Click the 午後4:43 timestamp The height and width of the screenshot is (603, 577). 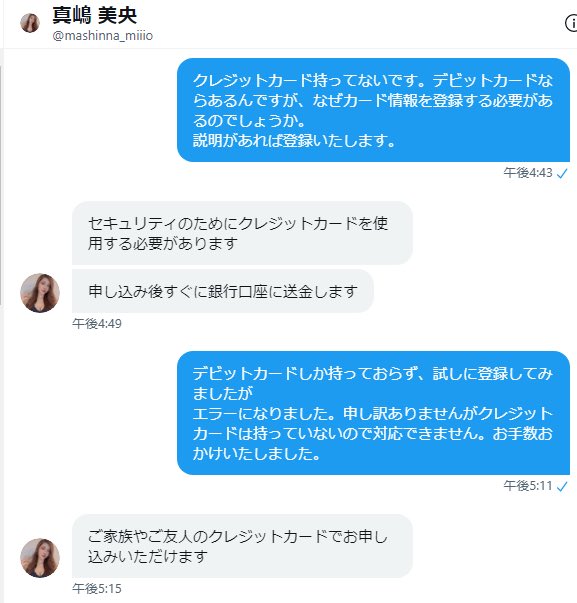[x=528, y=173]
